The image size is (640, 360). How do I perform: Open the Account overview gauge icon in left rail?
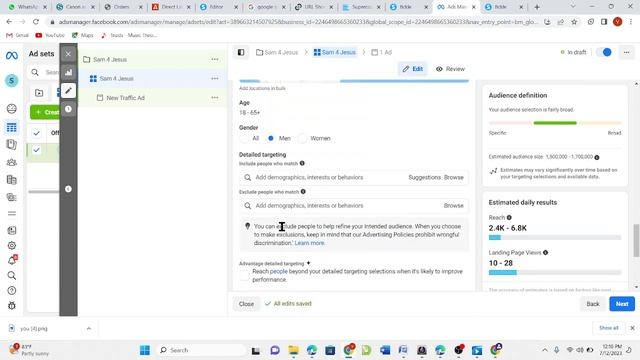tap(11, 109)
